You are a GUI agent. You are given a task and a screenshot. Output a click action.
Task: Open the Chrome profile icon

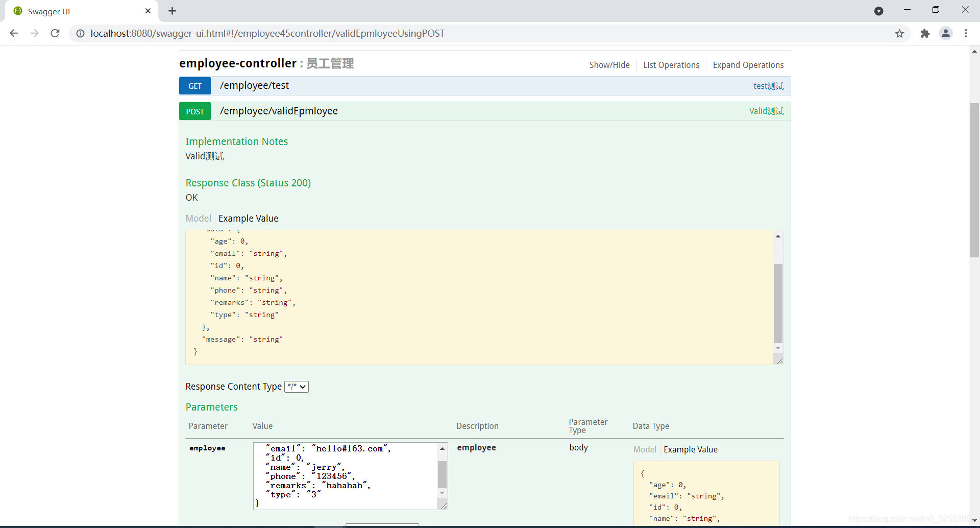click(x=946, y=33)
